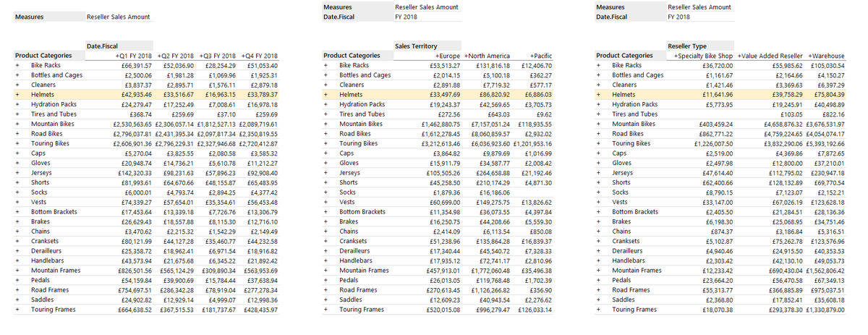
Task: Select the £9.62 Tires and Tubes Pacific cell
Action: tap(543, 114)
